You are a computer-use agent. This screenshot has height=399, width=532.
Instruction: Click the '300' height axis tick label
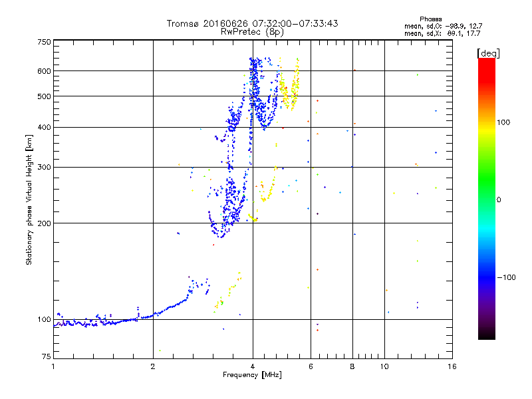(44, 168)
